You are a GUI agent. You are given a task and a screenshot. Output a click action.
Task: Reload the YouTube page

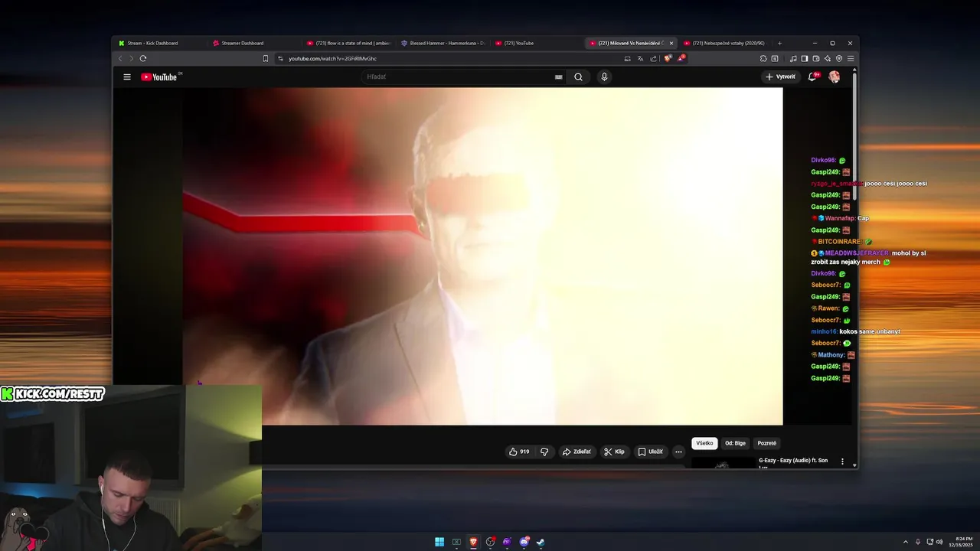point(143,58)
